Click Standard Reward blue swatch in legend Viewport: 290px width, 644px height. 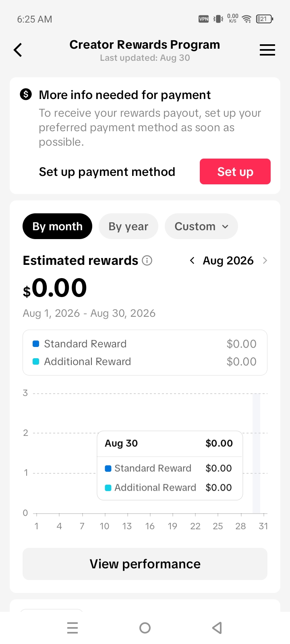36,344
